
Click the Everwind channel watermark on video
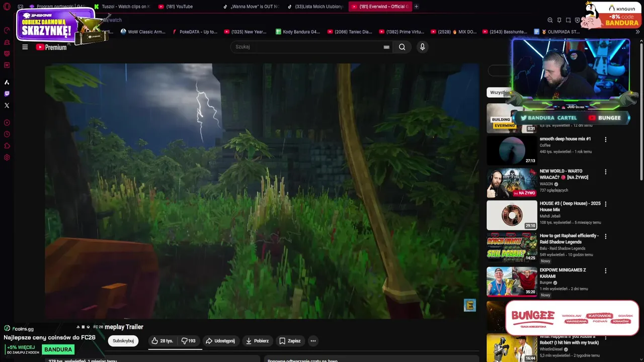470,305
